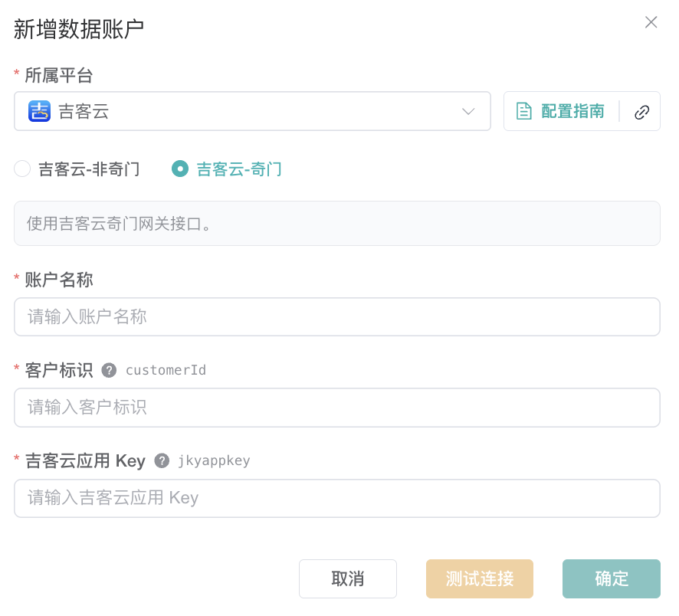Select the 吉客云-非奇门 radio option
The image size is (679, 616).
click(x=77, y=169)
